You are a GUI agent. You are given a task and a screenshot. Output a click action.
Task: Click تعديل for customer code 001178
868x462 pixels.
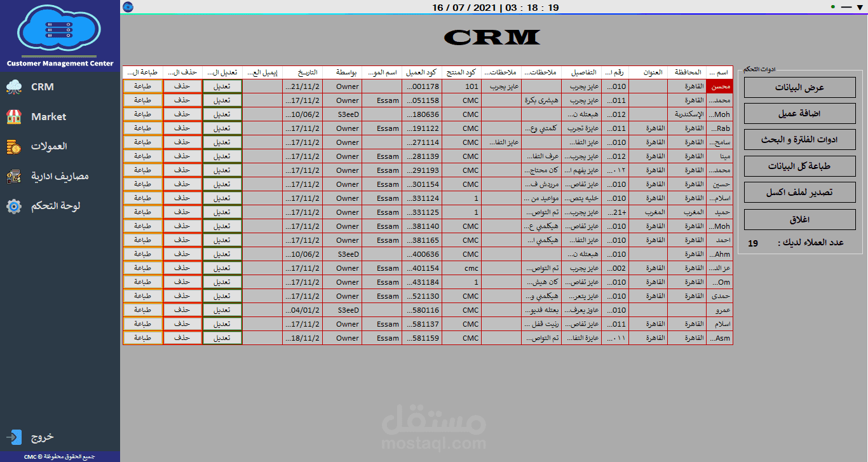pos(222,86)
